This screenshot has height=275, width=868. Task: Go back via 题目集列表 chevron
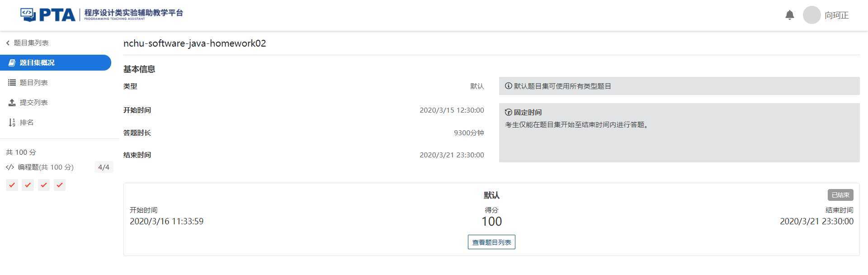point(8,43)
